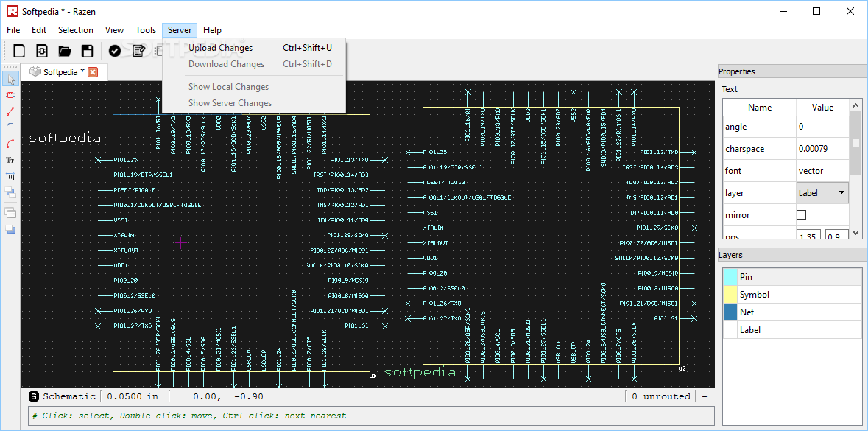Click the charspace value 0.00079
This screenshot has height=431, width=868.
822,149
